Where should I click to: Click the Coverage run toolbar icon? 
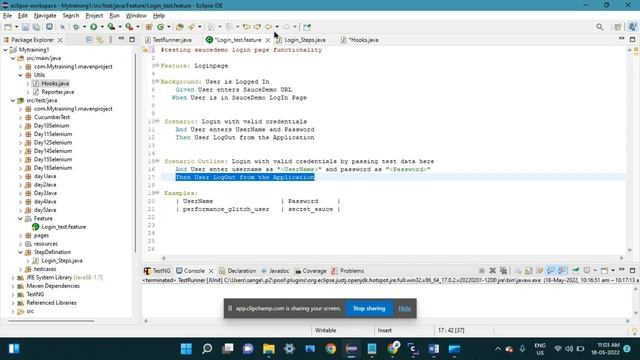click(111, 27)
